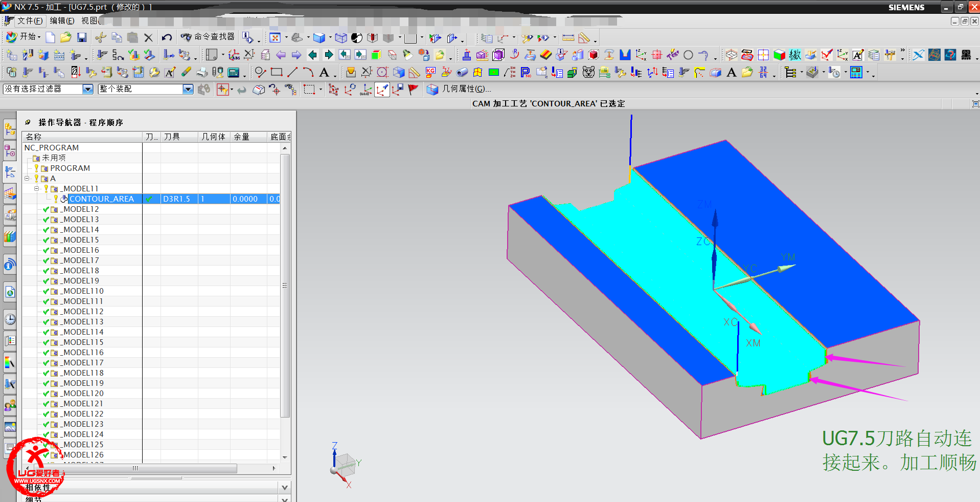This screenshot has width=980, height=502.
Task: Click the purple left arrow icon
Action: pyautogui.click(x=281, y=55)
